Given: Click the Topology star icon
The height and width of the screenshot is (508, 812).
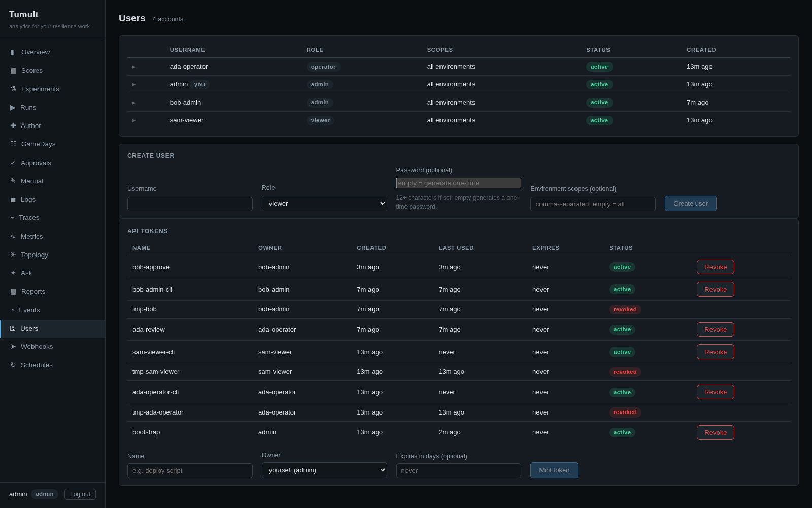Looking at the screenshot, I should [x=13, y=255].
